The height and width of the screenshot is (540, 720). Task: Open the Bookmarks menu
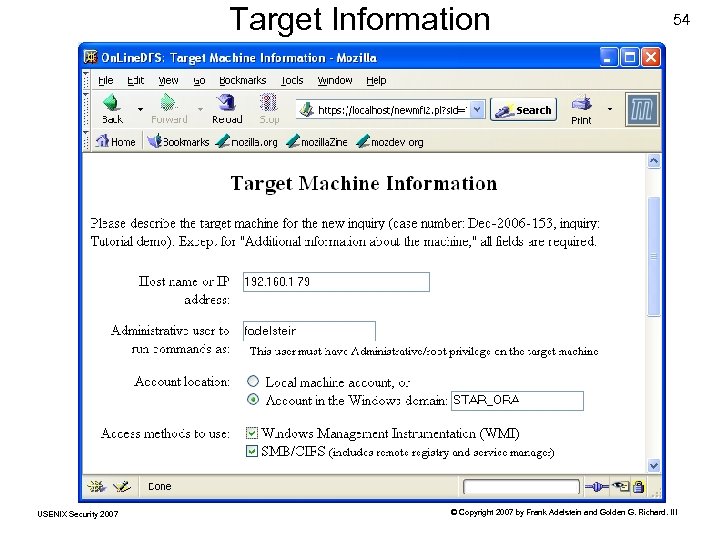(x=242, y=80)
